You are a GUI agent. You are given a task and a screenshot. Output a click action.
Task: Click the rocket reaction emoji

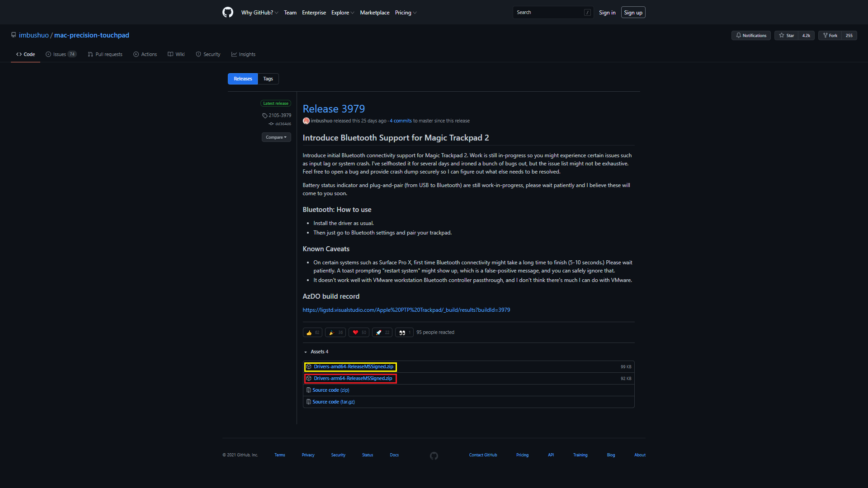(379, 333)
